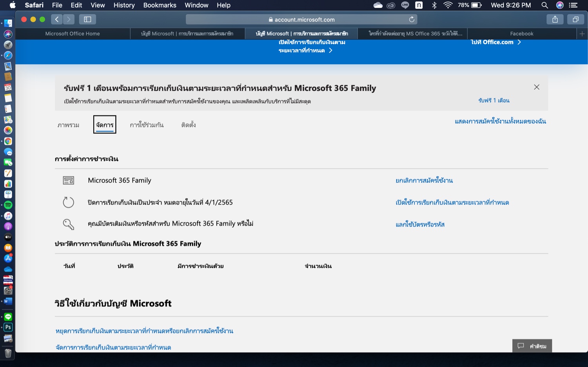Open Photos from the Dock
Screen dimensions: 588x367
pos(8,130)
